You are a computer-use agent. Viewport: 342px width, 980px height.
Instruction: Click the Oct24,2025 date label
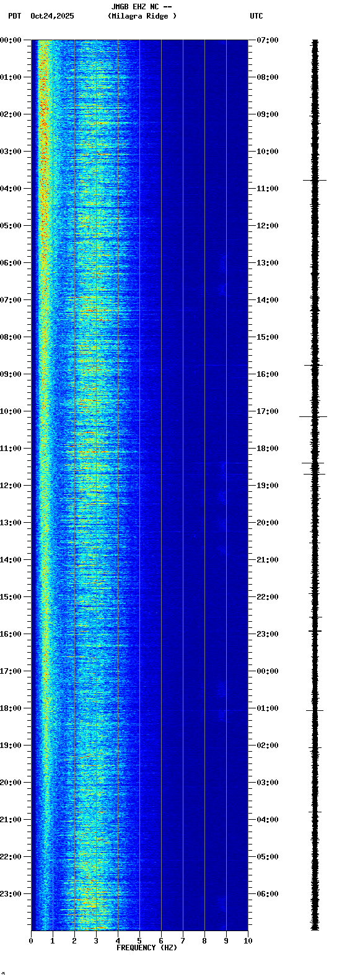pyautogui.click(x=52, y=16)
